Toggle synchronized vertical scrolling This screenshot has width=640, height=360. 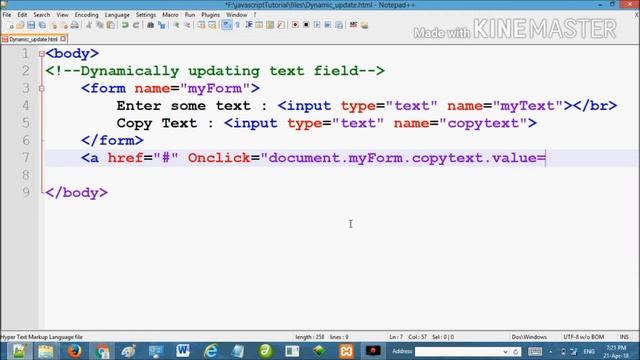click(201, 25)
